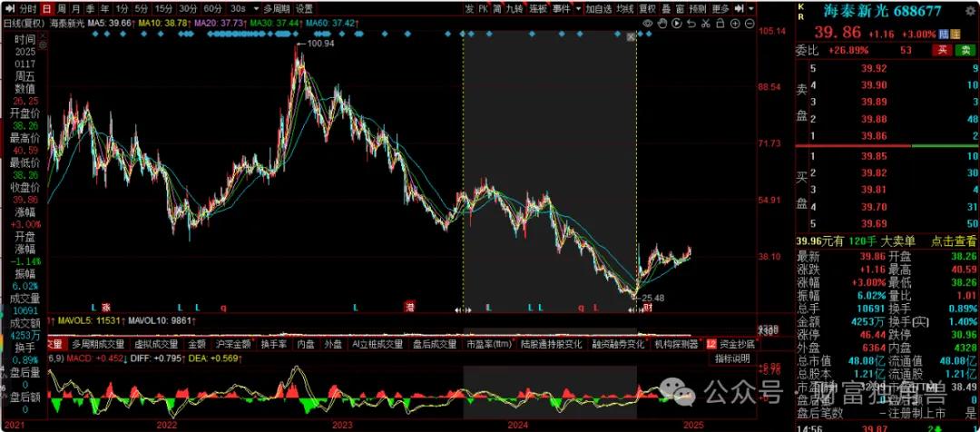Open the 资金抄底 L2 tab
Screen dimensions: 980x432
click(x=730, y=344)
